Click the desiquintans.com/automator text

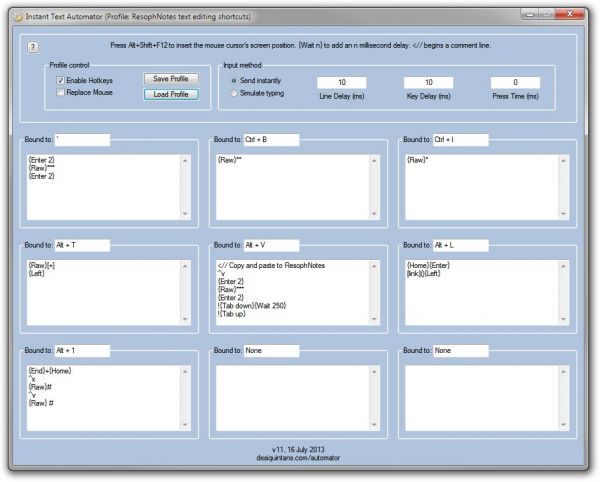pos(298,458)
